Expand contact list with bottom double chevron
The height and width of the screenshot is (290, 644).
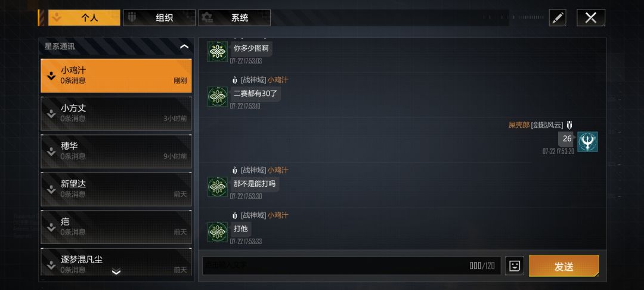point(116,272)
